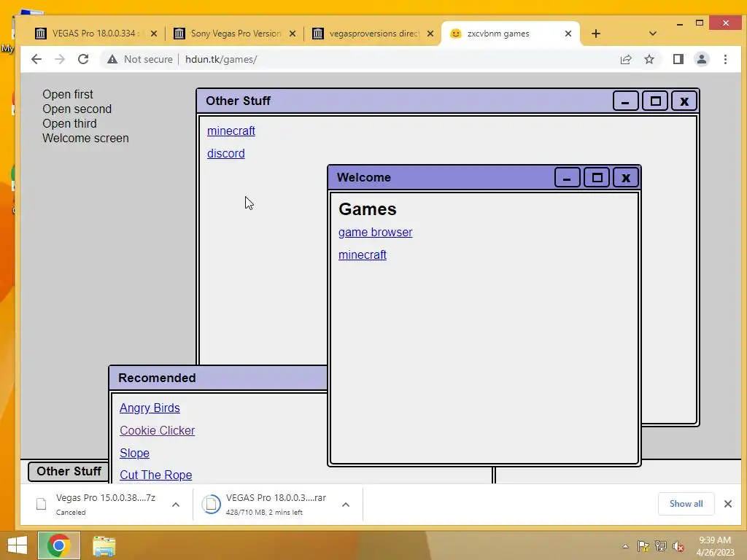Show hidden system tray icons arrow

click(625, 546)
